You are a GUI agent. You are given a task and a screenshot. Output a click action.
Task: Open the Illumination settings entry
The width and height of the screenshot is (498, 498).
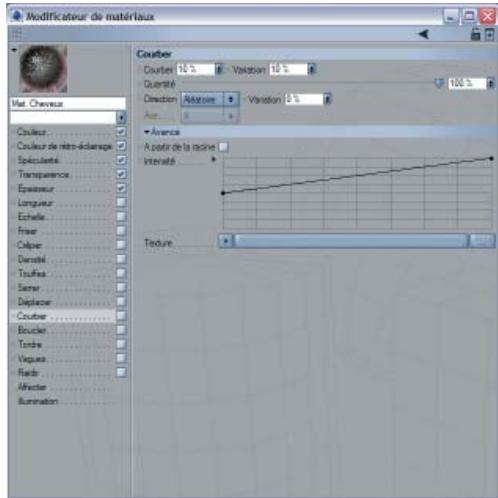coord(38,401)
